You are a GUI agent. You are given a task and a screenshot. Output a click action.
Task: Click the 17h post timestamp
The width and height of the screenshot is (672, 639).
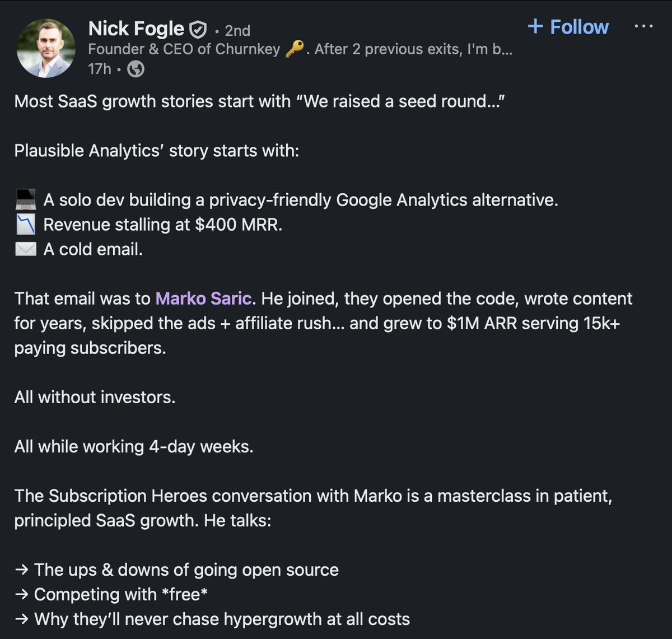tap(100, 69)
